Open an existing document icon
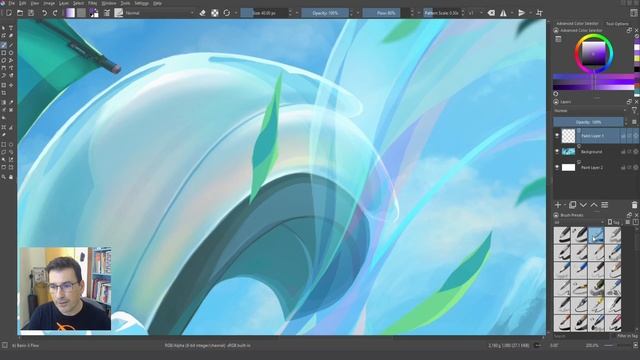Image resolution: width=640 pixels, height=360 pixels. (x=20, y=13)
